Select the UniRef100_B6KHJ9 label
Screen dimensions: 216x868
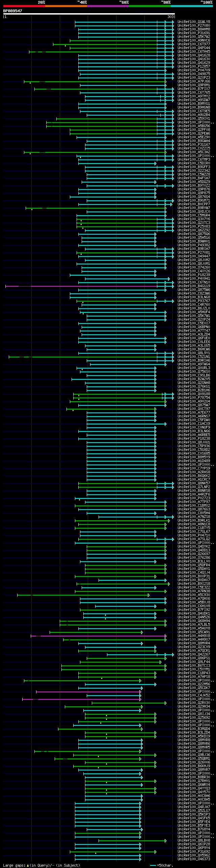click(x=194, y=766)
